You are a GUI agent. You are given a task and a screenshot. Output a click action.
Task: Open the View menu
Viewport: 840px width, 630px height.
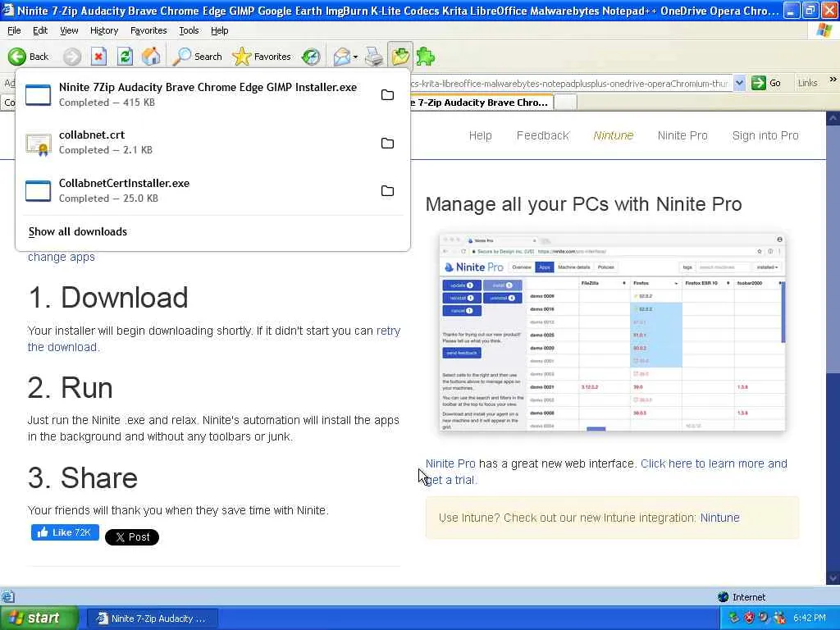point(69,30)
